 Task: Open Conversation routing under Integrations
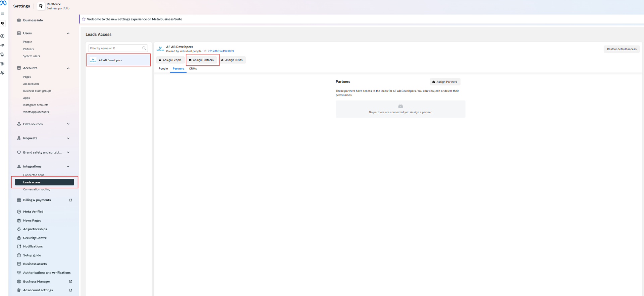pyautogui.click(x=37, y=189)
